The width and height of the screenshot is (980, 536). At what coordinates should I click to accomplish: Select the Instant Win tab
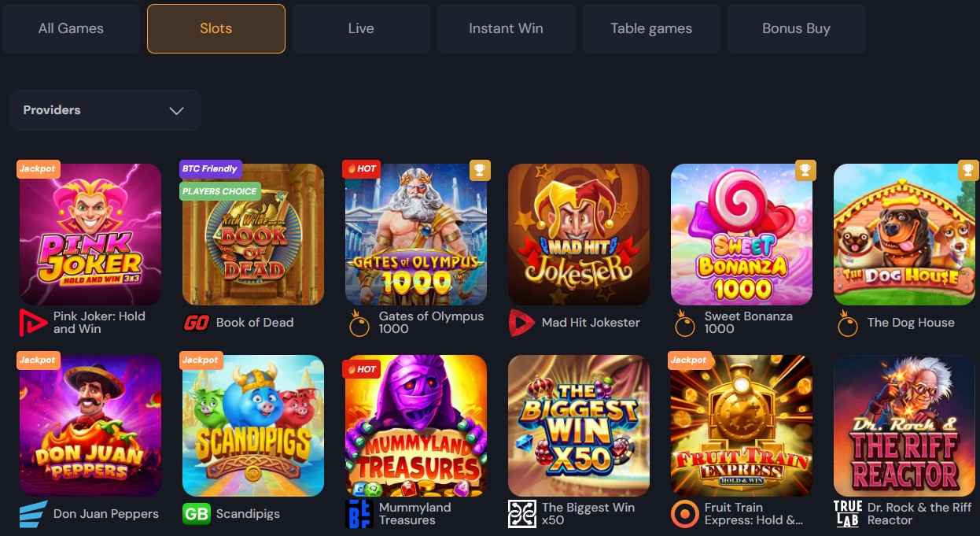[x=506, y=28]
